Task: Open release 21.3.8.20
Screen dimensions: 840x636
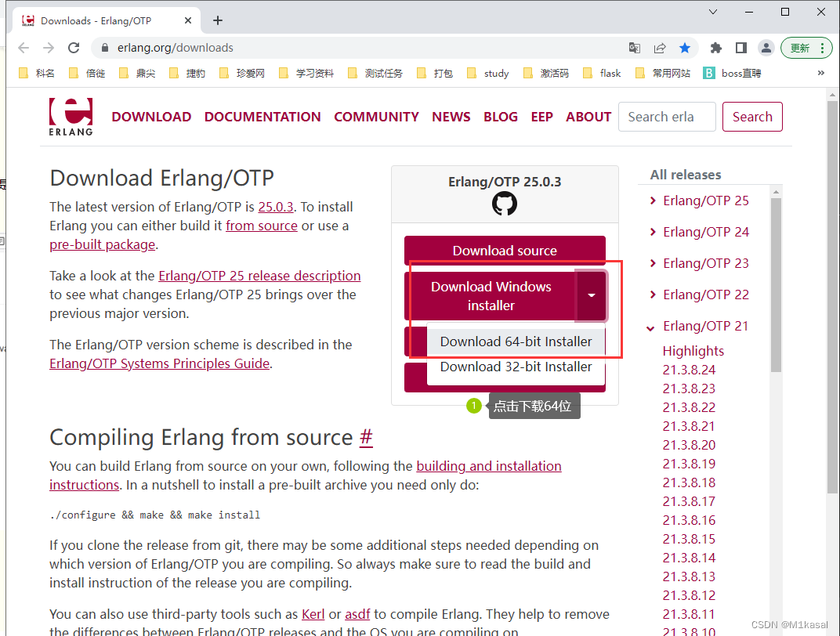Action: click(x=689, y=445)
